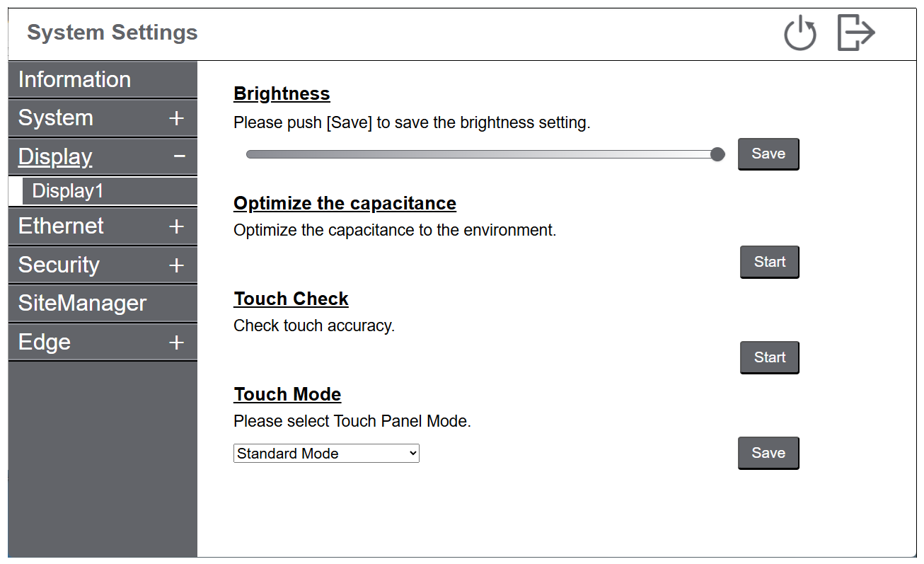Collapse the Display menu minus icon

pyautogui.click(x=180, y=156)
